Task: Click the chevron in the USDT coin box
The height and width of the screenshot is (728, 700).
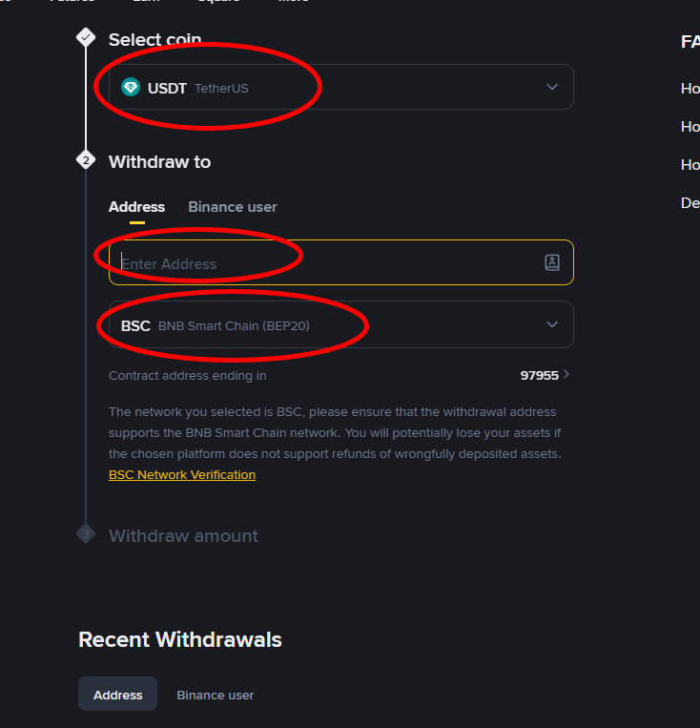Action: point(552,88)
